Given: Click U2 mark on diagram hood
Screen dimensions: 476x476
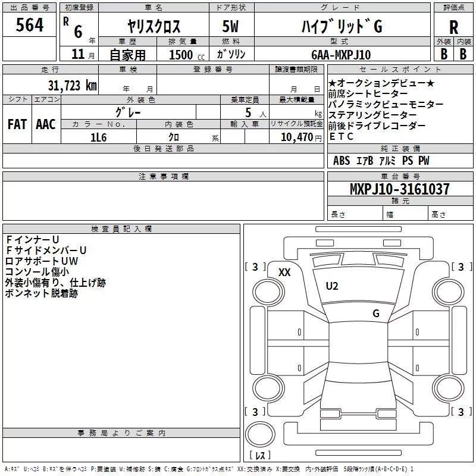Looking at the screenshot, I should (x=331, y=286).
